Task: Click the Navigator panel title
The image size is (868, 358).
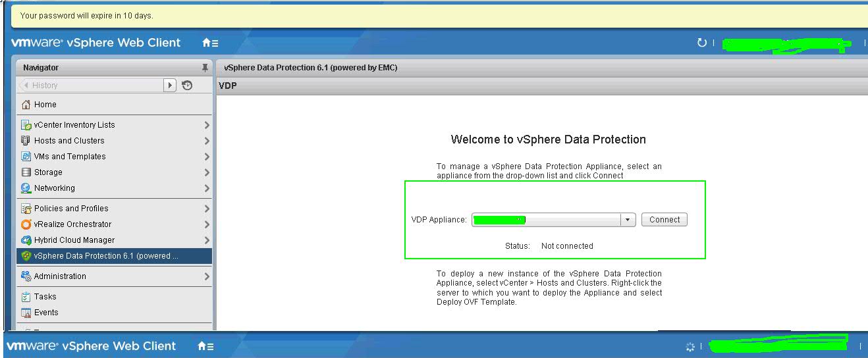Action: coord(41,68)
